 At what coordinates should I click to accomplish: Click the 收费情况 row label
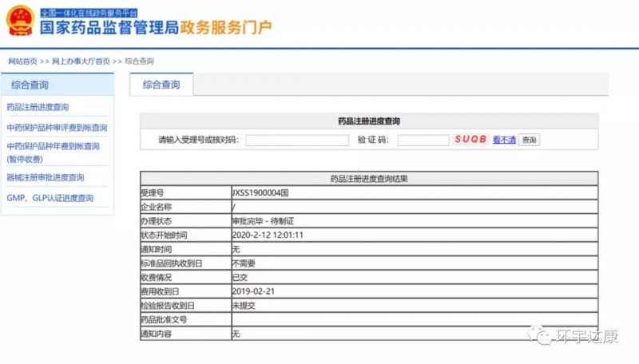[156, 278]
